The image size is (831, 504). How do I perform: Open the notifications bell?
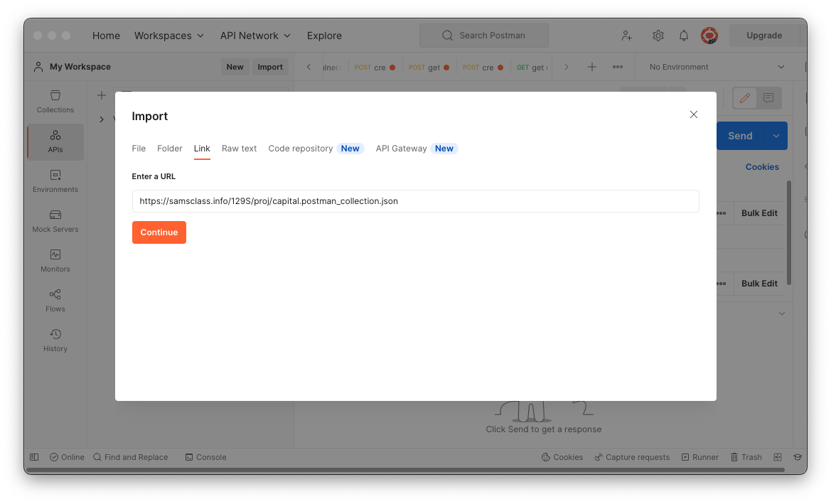(684, 36)
